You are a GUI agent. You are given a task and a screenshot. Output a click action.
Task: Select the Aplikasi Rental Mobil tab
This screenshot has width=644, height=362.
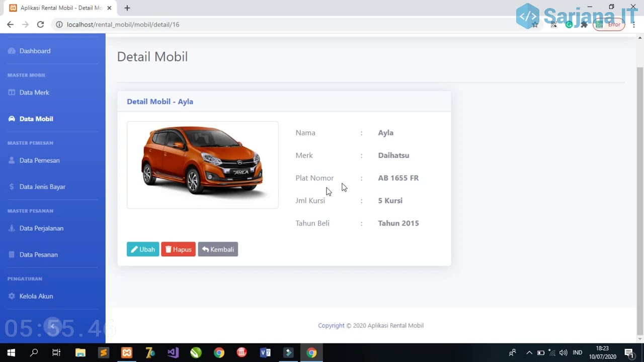tap(60, 8)
